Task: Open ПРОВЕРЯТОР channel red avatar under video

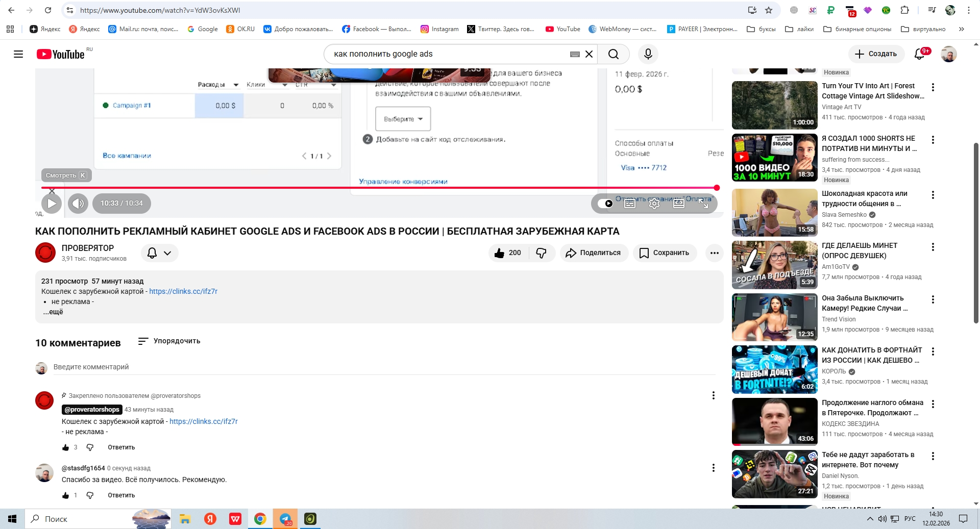Action: [45, 253]
